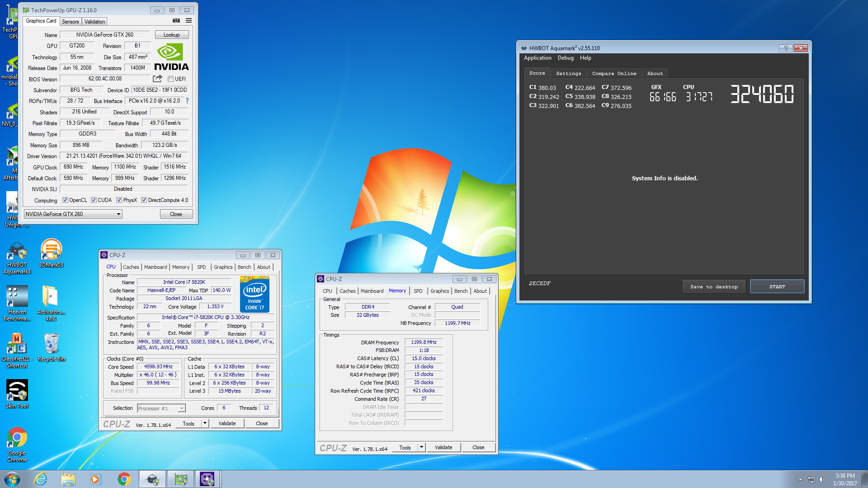
Task: Expand Tools dropdown arrow in Memory window
Action: pos(421,447)
